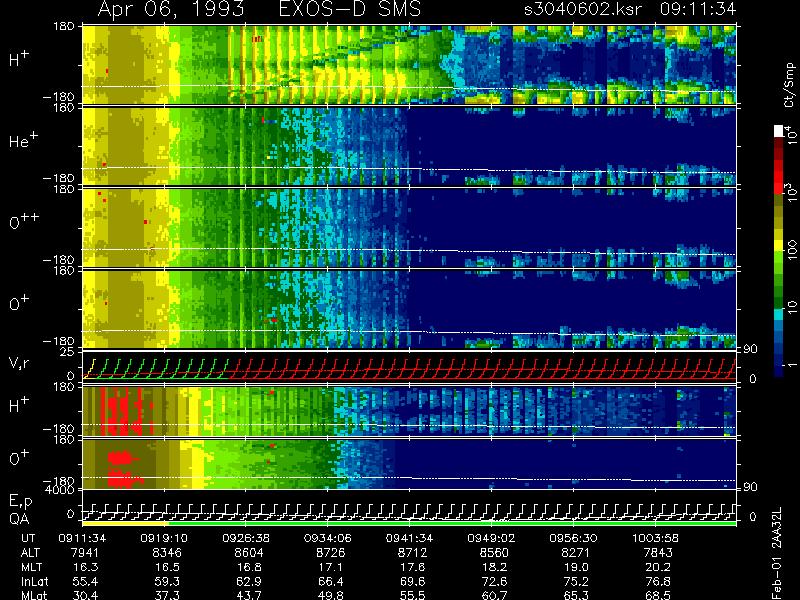
Task: Click the UT value "0919:10"
Action: [164, 538]
